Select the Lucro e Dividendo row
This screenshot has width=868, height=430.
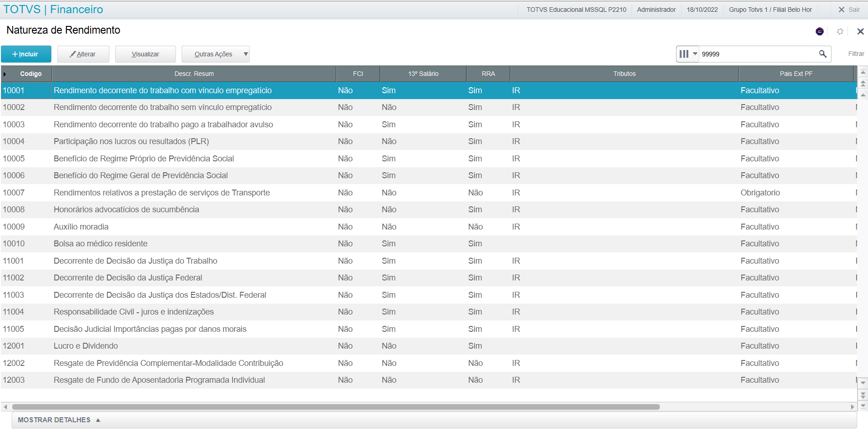coord(429,346)
